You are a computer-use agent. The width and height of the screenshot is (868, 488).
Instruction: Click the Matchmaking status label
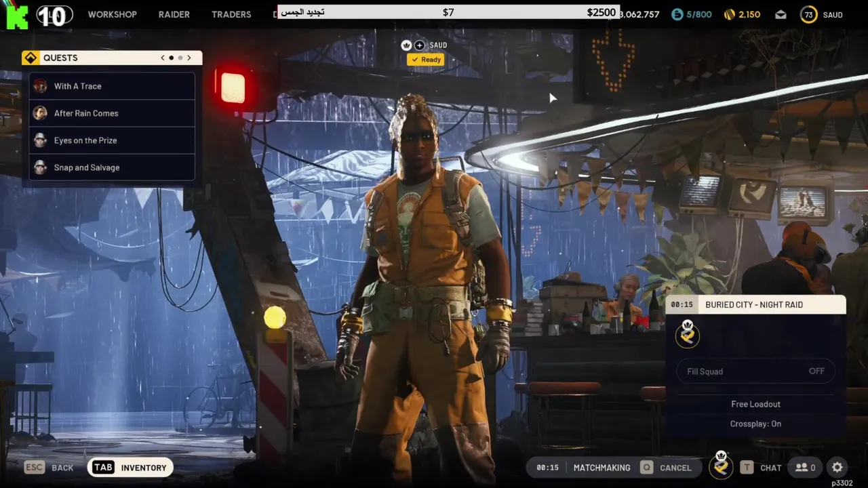click(x=601, y=468)
